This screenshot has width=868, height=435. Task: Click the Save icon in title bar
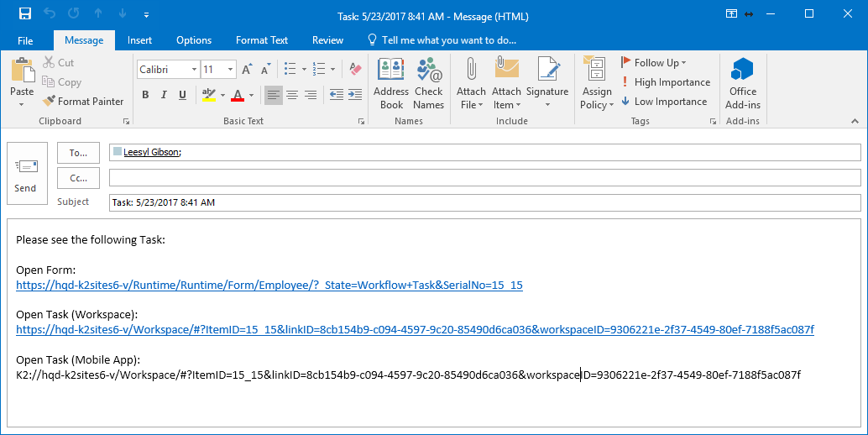24,14
